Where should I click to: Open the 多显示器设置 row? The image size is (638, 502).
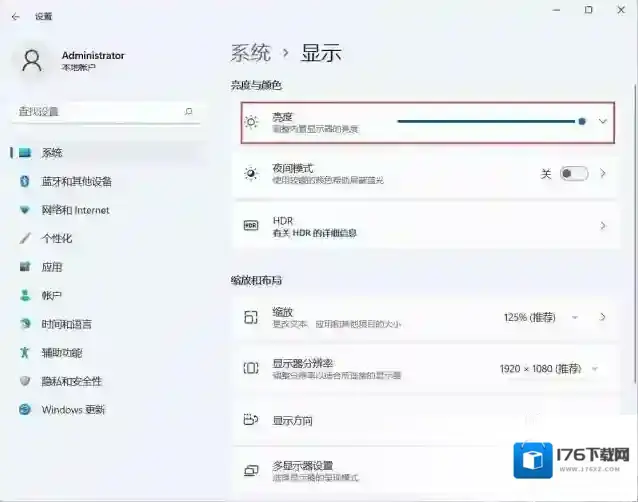(x=425, y=471)
